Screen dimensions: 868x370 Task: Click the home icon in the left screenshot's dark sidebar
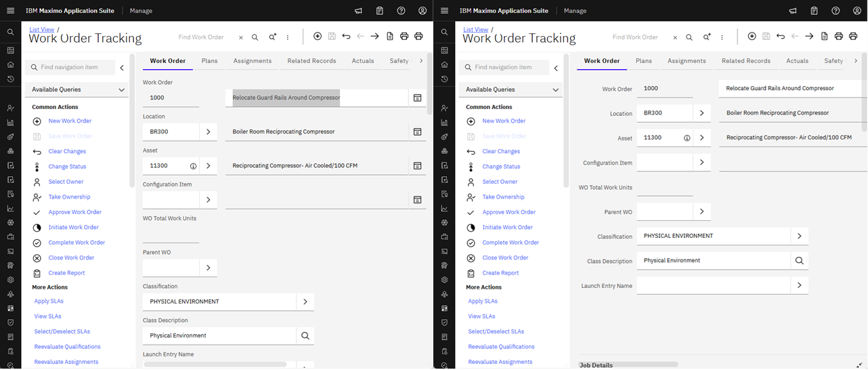click(x=10, y=64)
